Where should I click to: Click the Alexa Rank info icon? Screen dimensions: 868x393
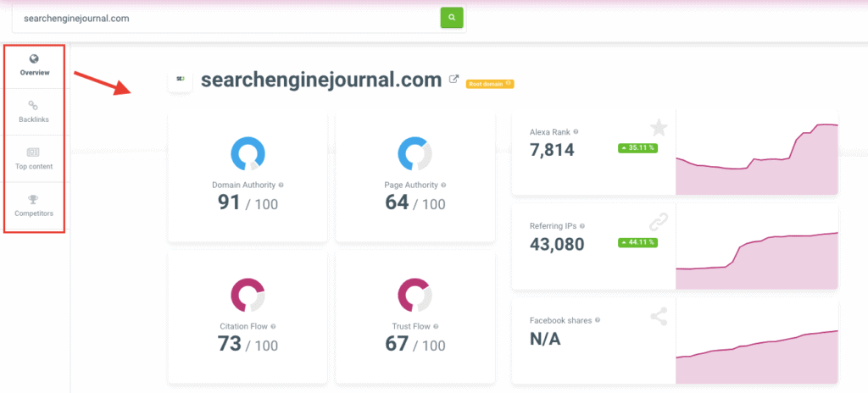(x=576, y=132)
